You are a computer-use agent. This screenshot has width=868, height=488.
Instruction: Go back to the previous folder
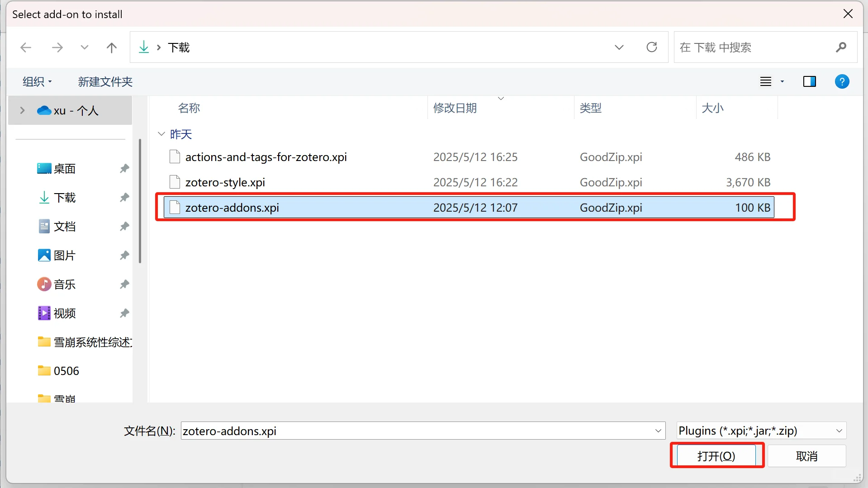[26, 47]
